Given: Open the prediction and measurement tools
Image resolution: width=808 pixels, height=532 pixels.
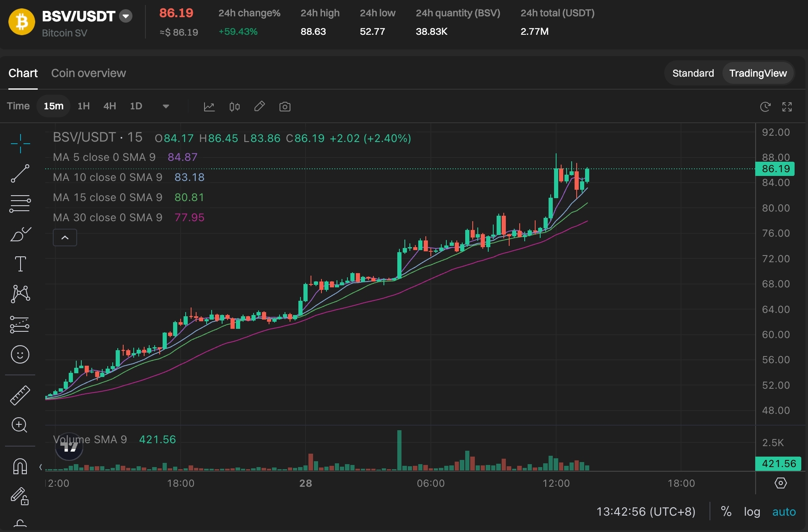Looking at the screenshot, I should pos(19,324).
